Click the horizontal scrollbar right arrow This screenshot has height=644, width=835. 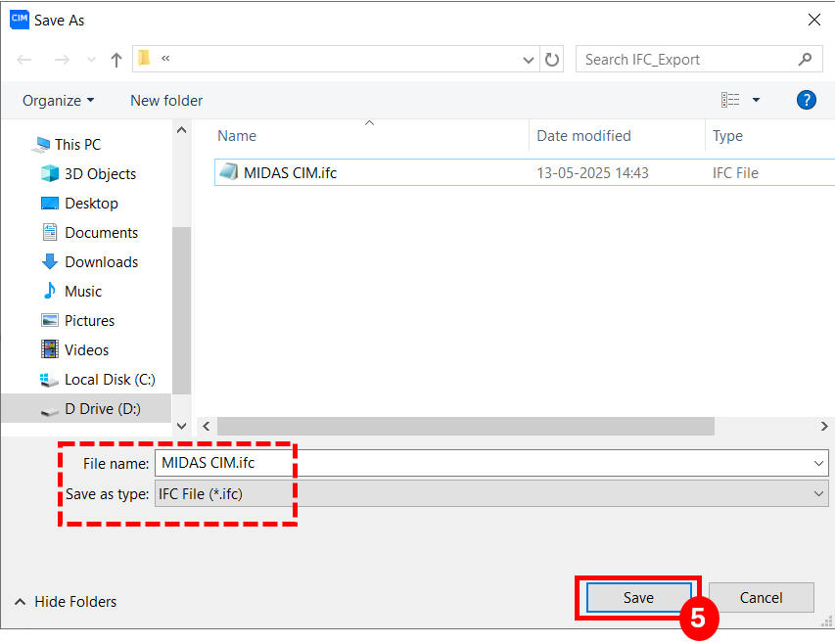point(824,427)
